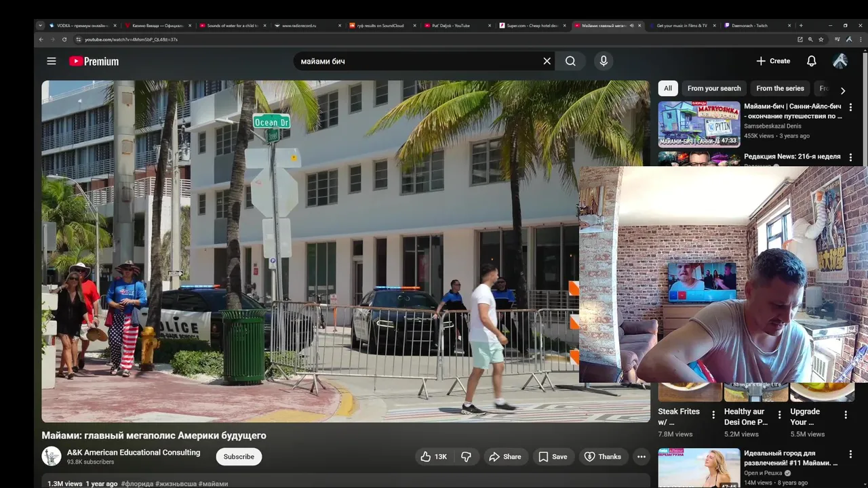Open a new browser tab
The image size is (868, 488).
(x=801, y=26)
